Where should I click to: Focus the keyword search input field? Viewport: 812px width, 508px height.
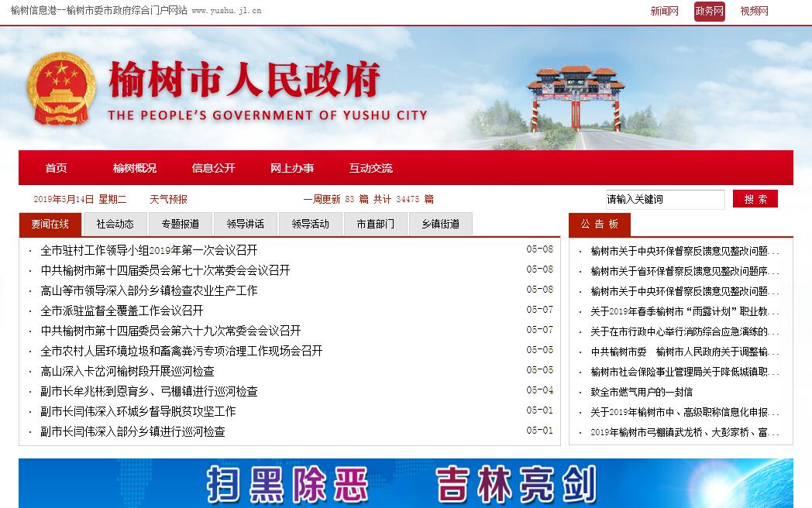(664, 199)
